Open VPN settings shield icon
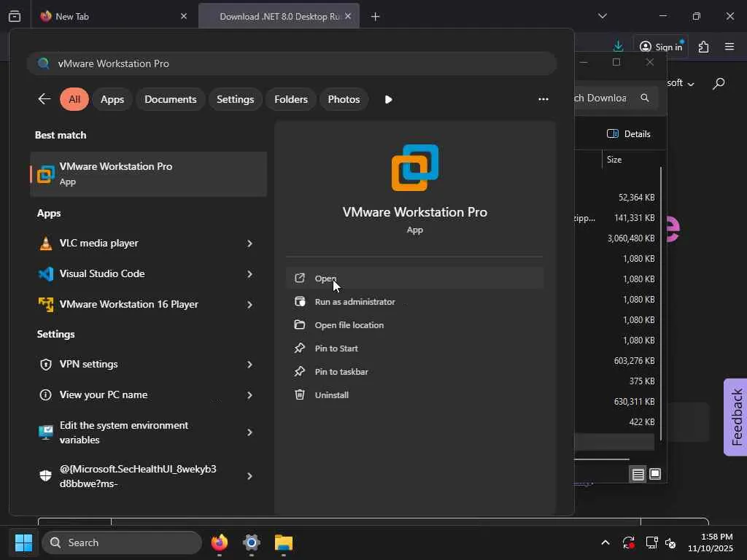This screenshot has width=747, height=560. [46, 365]
